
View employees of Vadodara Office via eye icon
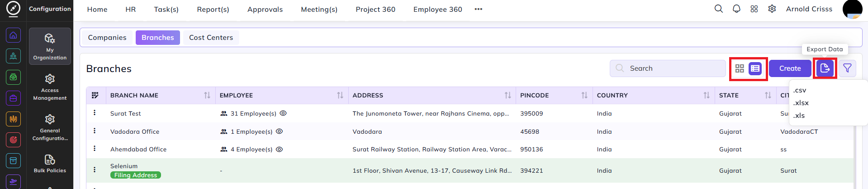(280, 131)
